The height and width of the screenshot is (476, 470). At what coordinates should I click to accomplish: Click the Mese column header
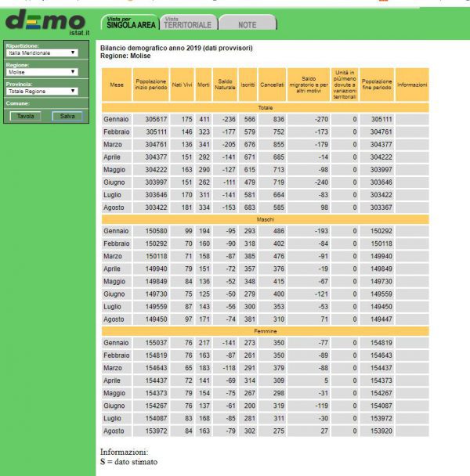pos(116,85)
